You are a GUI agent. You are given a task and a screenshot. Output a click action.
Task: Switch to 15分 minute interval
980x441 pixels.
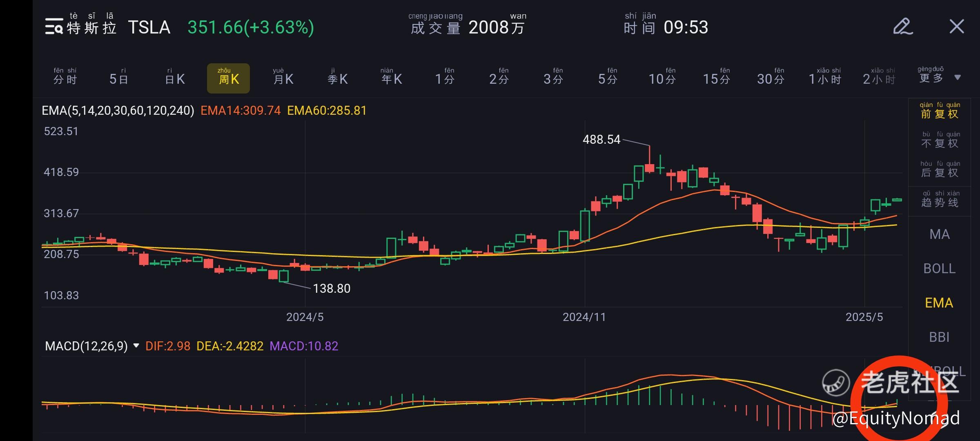pos(717,77)
